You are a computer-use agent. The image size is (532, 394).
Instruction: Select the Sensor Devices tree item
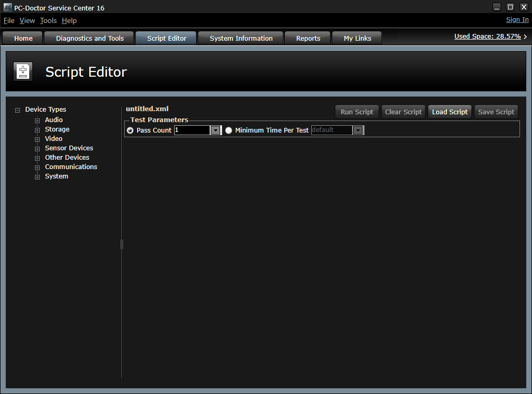[x=69, y=148]
